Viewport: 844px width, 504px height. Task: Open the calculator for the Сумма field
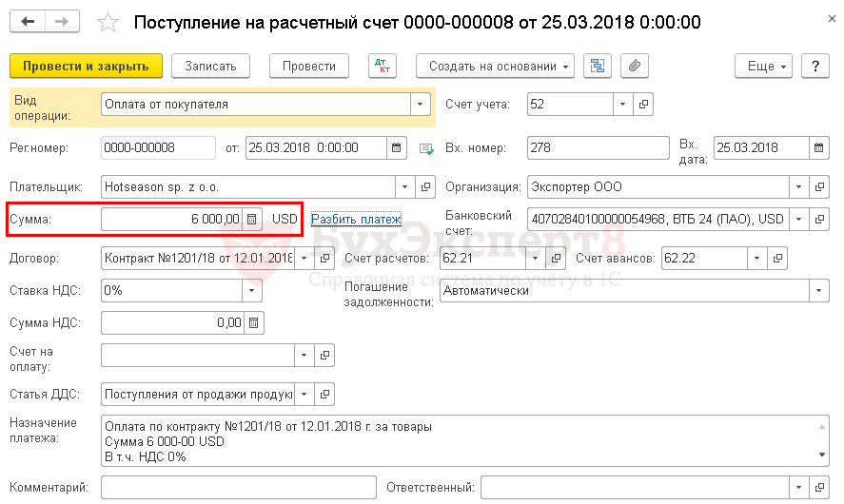[251, 219]
